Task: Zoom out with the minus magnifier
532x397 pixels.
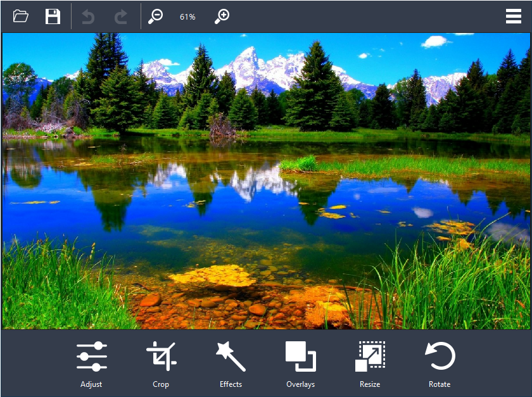Action: (x=156, y=16)
